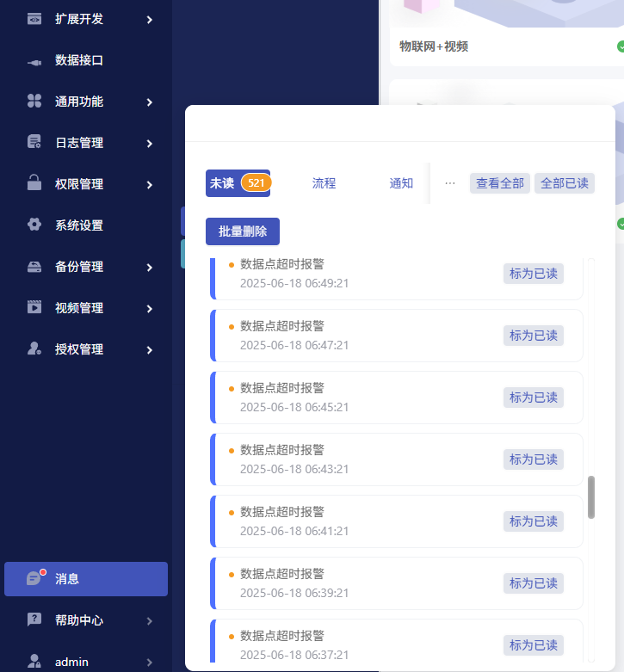Click the 视频管理 film icon
Viewport: 624px width, 672px height.
click(x=34, y=307)
